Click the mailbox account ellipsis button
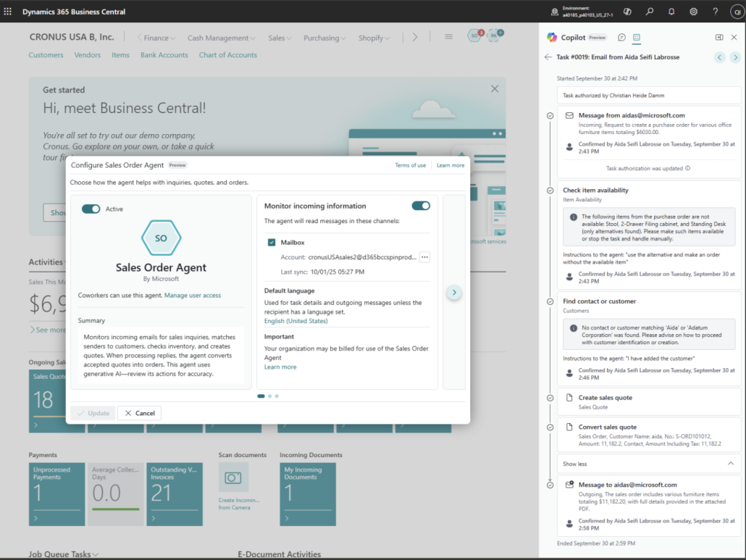The image size is (746, 560). pos(425,257)
